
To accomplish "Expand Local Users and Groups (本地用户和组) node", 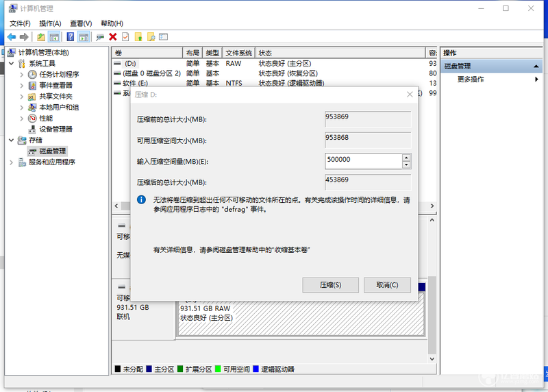I will click(x=22, y=108).
